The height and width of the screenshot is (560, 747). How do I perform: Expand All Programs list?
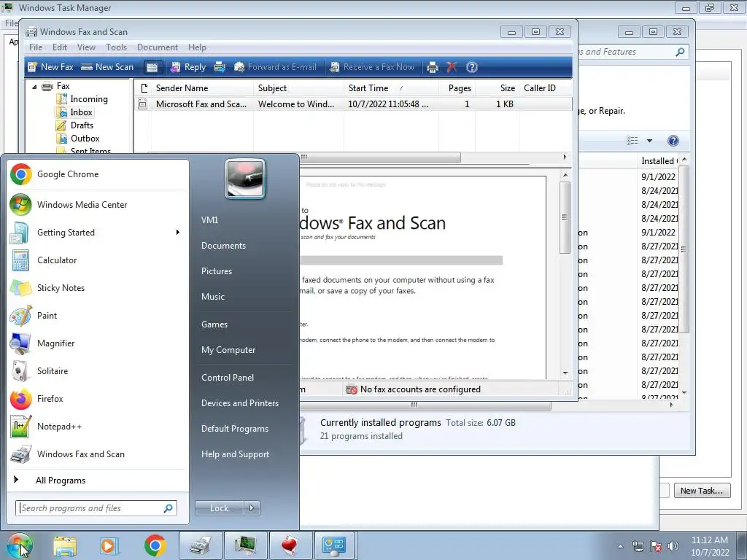pyautogui.click(x=97, y=481)
